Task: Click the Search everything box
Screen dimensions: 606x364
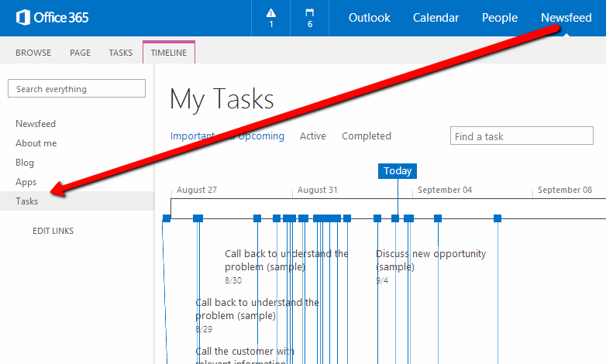Action: [76, 89]
